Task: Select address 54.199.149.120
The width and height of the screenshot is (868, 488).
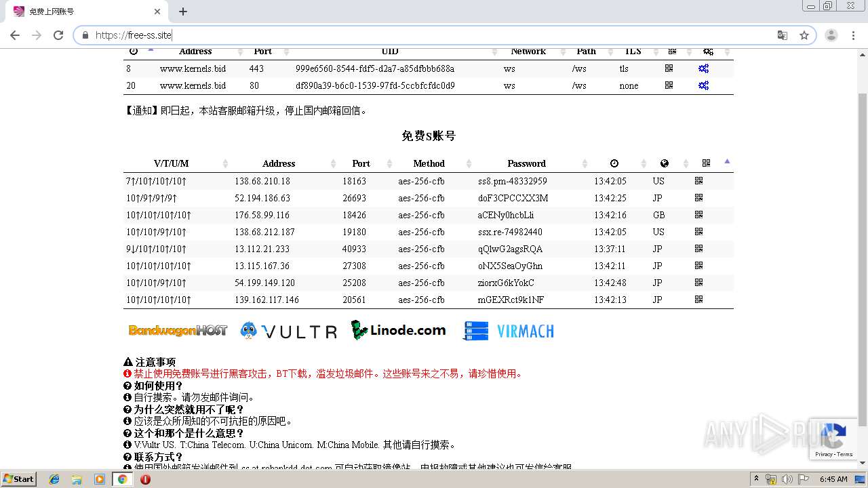Action: [x=264, y=283]
